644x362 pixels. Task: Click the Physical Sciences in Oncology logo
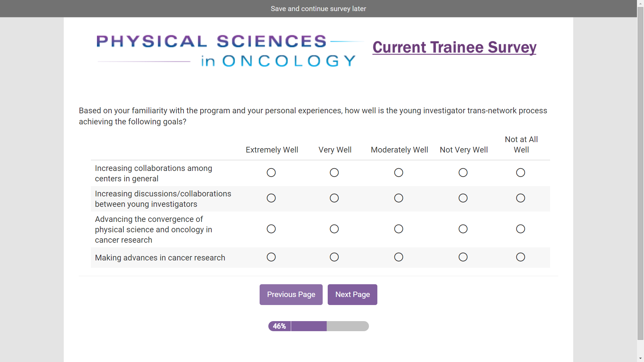[x=226, y=51]
